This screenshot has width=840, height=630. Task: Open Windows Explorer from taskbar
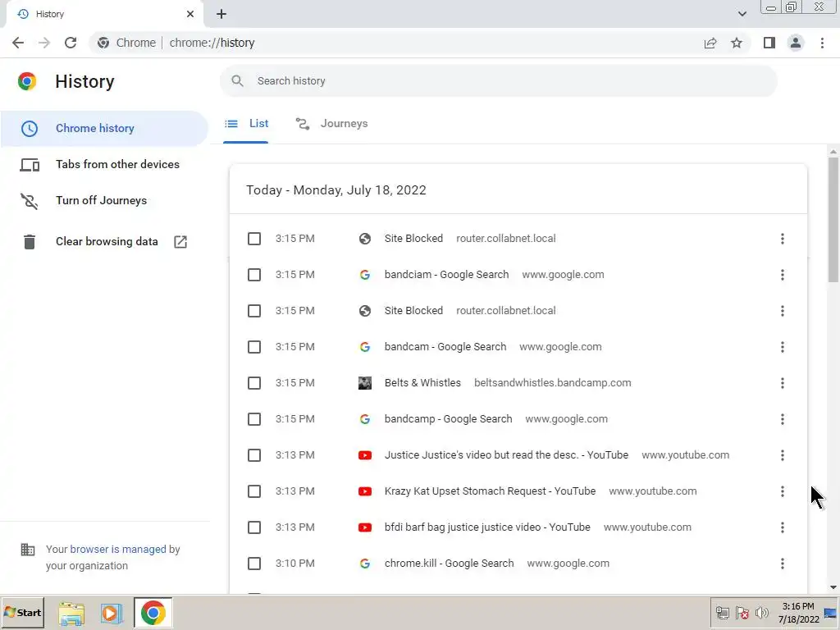(71, 614)
